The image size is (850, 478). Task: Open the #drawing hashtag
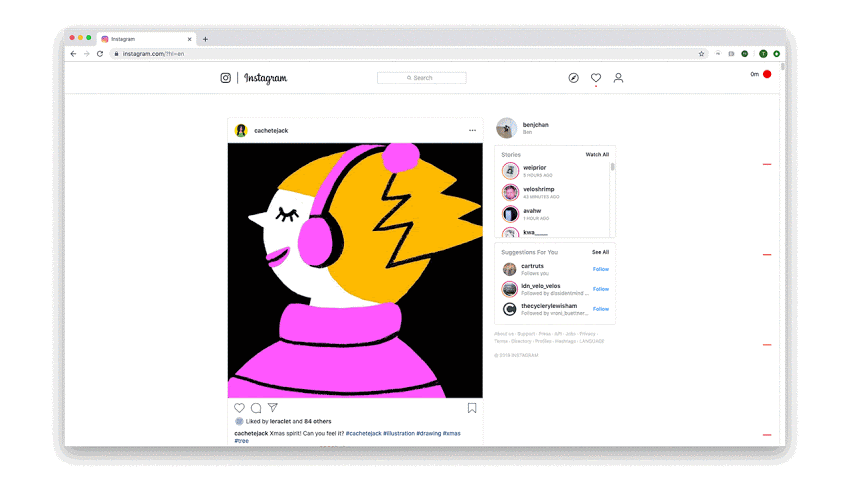(x=429, y=434)
